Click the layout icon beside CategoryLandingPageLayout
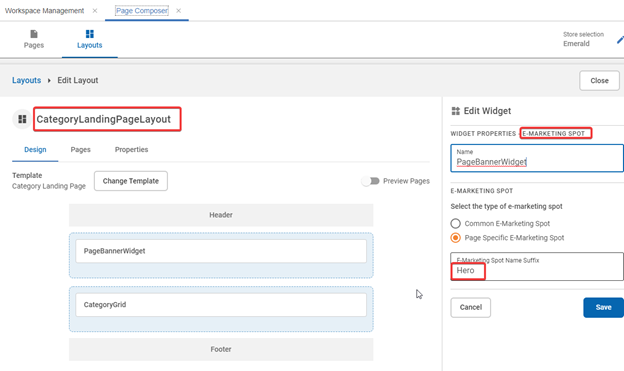Screen dimensions: 624x371 tap(22, 119)
